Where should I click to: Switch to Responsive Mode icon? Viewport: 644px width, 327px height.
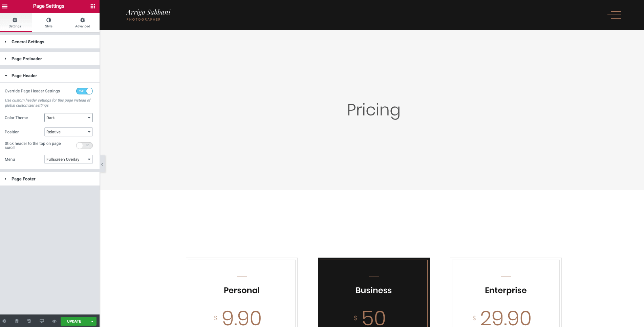pyautogui.click(x=42, y=321)
